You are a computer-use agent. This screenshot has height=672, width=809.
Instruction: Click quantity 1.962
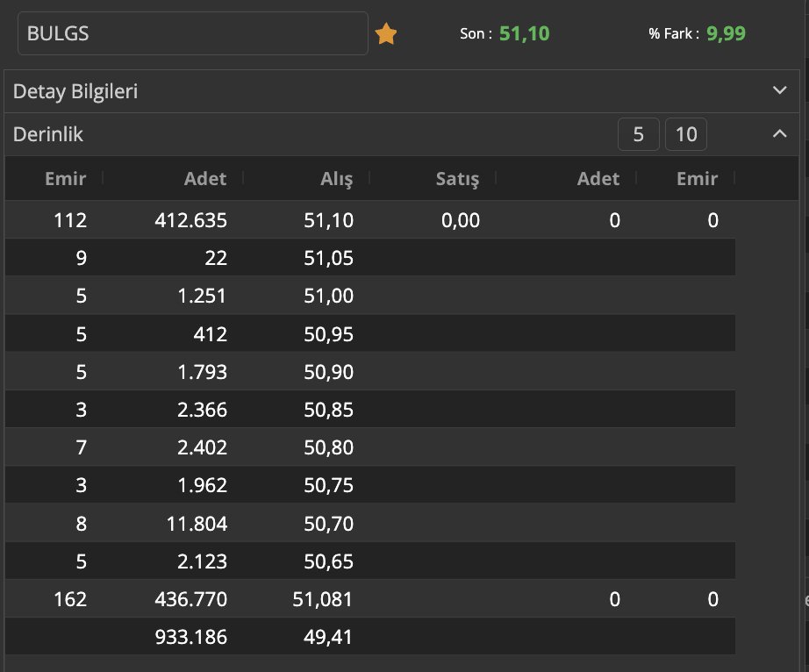202,485
